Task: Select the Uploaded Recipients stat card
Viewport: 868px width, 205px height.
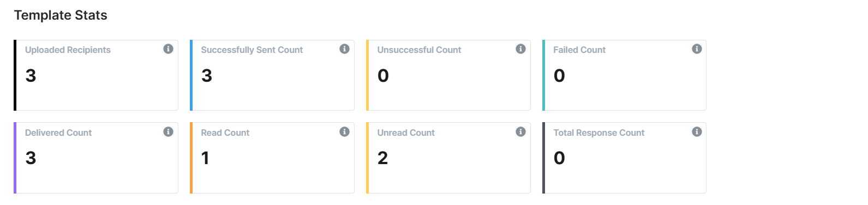Action: (x=96, y=75)
